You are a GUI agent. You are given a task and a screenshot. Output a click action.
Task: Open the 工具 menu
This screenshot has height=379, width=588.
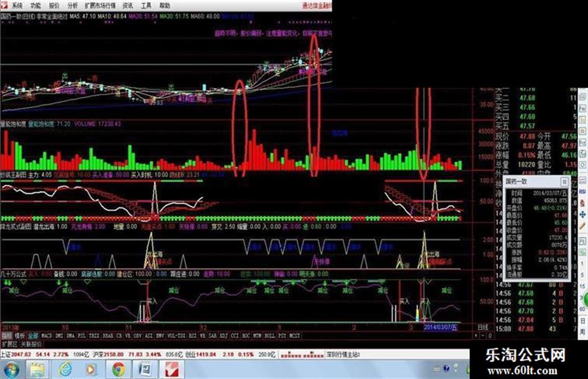coord(146,5)
